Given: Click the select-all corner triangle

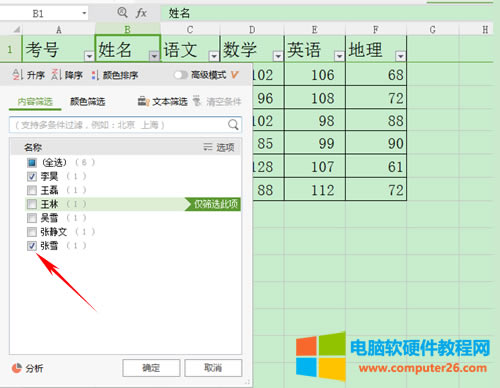Looking at the screenshot, I should point(16,30).
